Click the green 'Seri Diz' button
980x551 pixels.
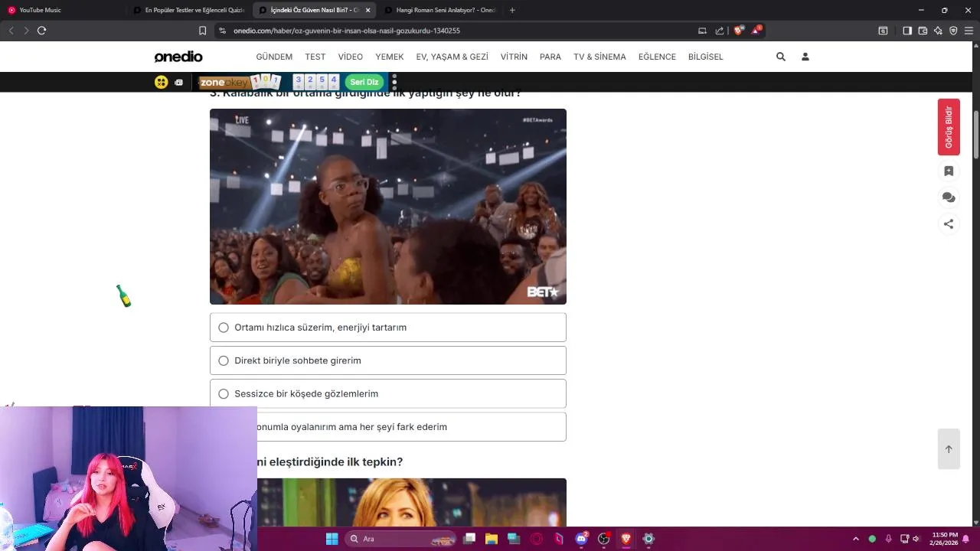(x=364, y=82)
